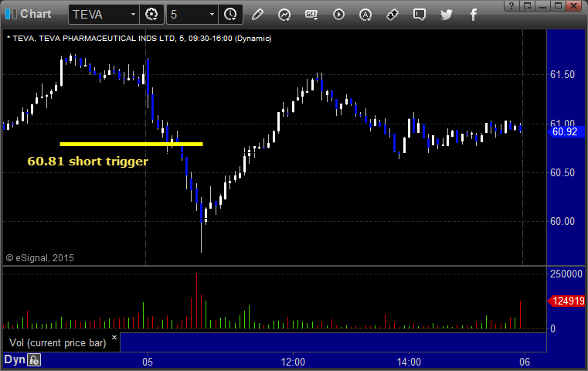Close the Vol study panel with x

114,337
